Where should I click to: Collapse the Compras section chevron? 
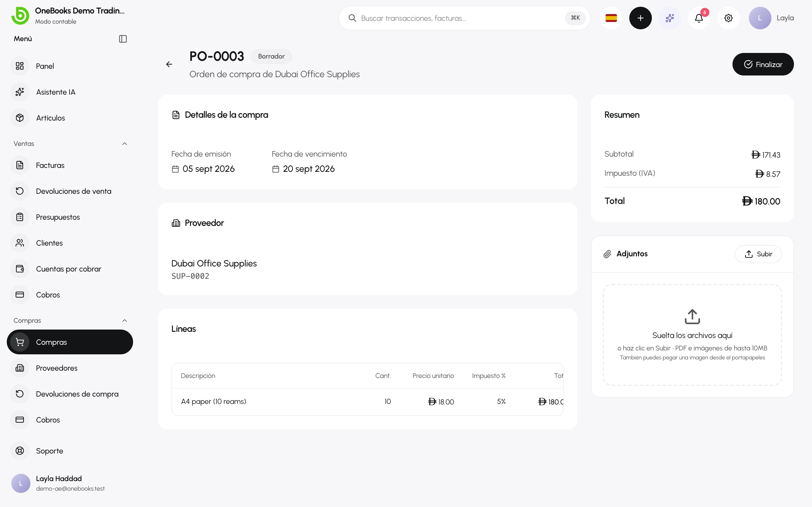coord(125,321)
